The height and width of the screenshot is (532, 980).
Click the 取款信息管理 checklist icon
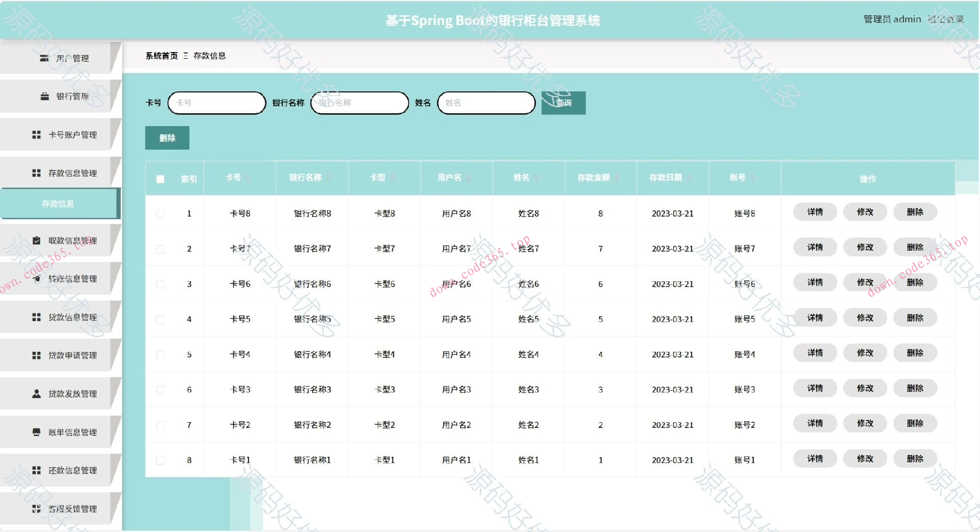(x=36, y=240)
